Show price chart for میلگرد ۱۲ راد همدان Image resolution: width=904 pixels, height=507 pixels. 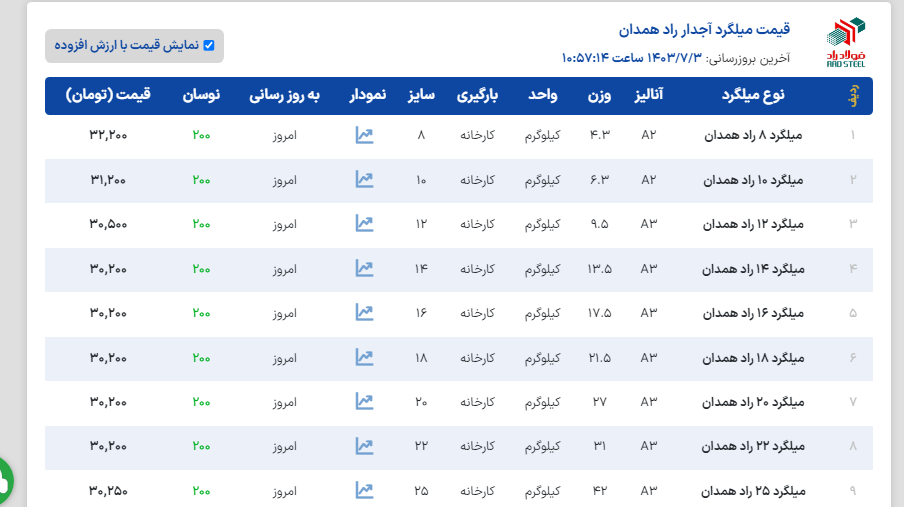[364, 224]
